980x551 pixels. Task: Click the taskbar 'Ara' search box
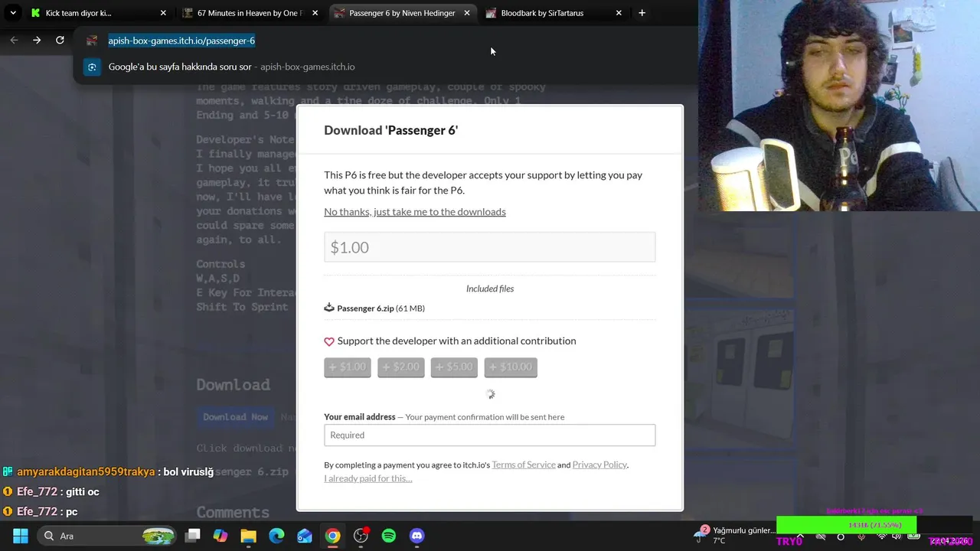(107, 536)
